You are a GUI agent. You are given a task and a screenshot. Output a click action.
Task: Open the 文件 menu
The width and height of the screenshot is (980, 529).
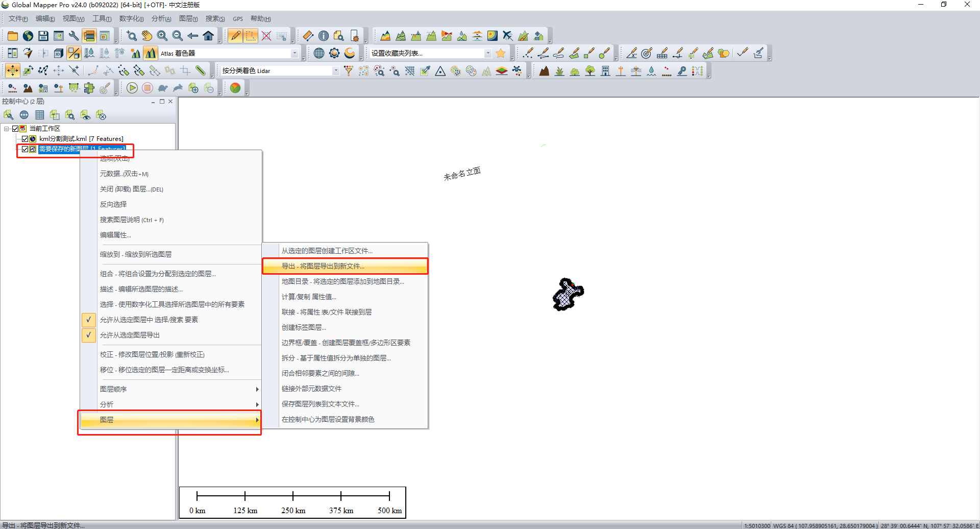tap(18, 19)
